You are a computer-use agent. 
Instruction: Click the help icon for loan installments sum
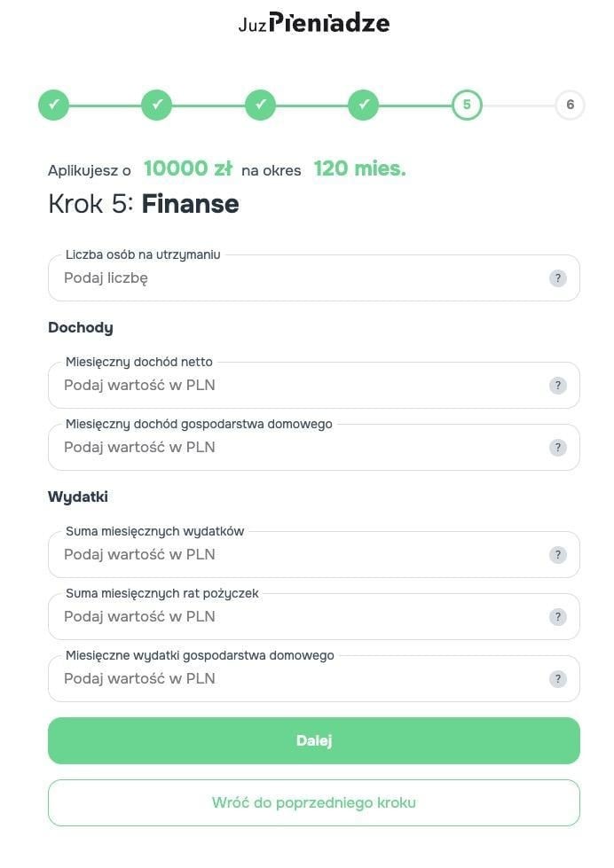[x=557, y=616]
